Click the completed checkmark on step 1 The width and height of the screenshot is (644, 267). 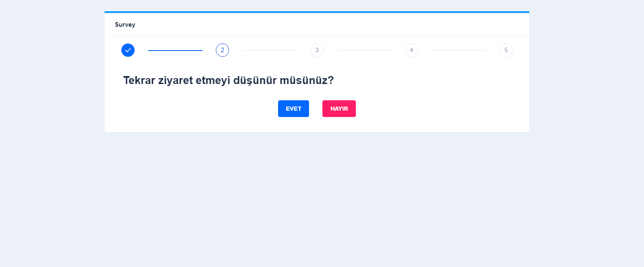pos(128,50)
